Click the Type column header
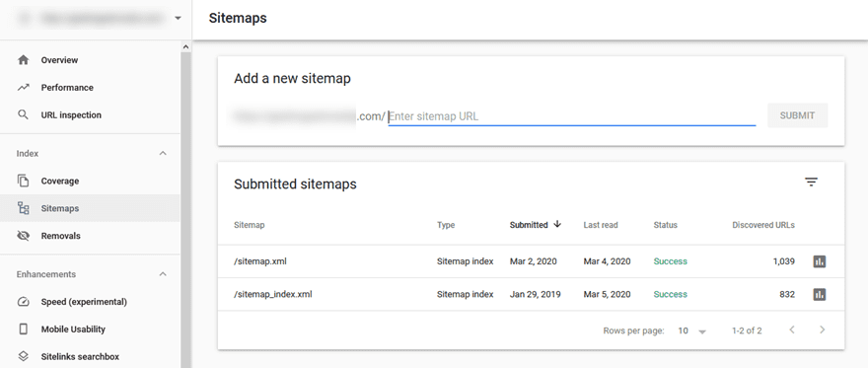 (446, 225)
